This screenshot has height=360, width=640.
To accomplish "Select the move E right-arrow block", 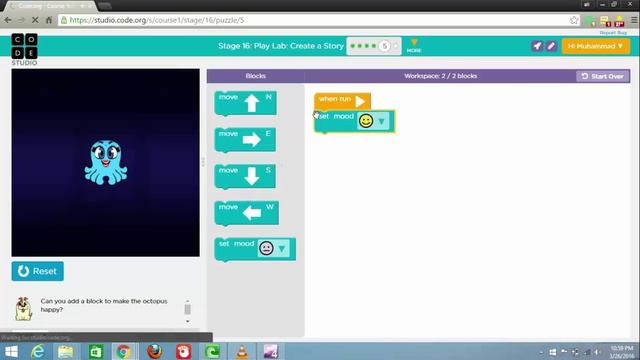I will pos(245,140).
